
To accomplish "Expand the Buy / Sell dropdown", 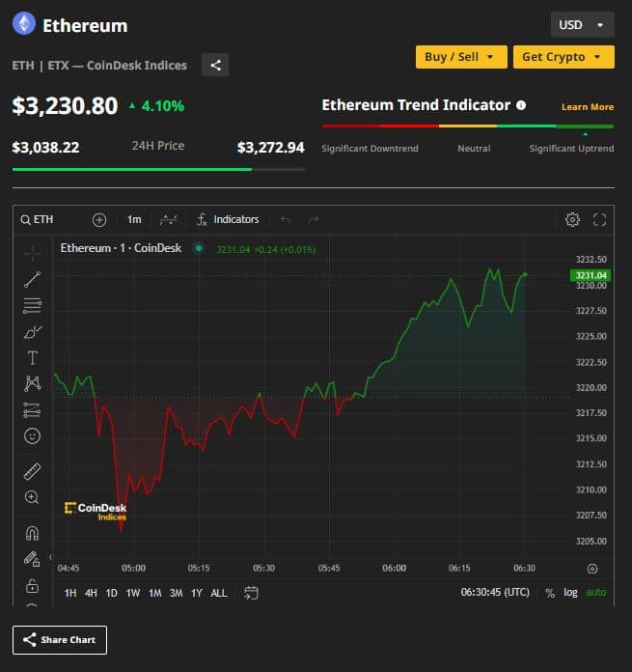I will tap(460, 57).
